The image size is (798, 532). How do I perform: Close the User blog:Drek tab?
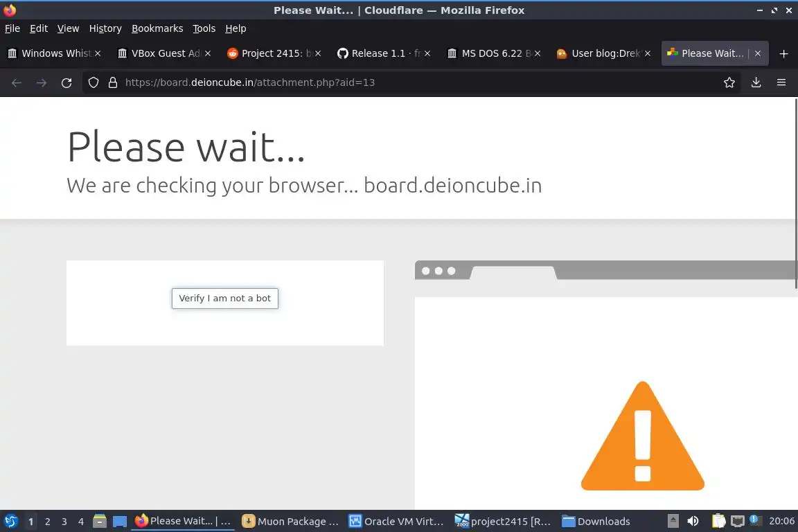click(x=648, y=53)
